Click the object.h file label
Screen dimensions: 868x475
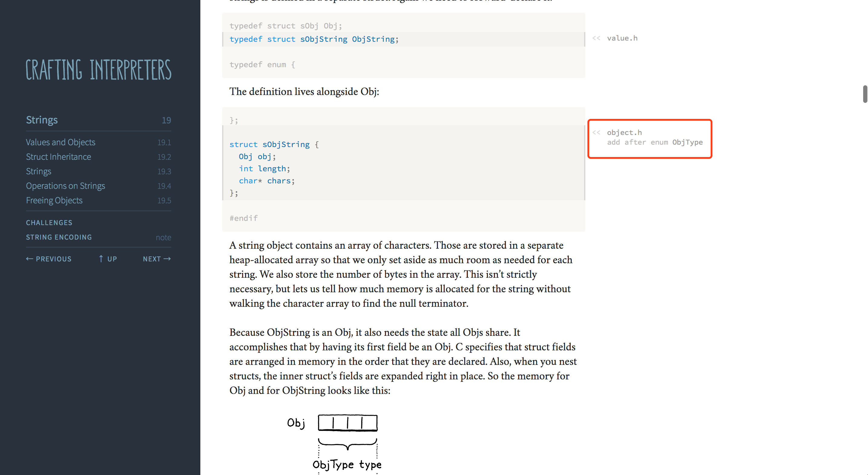click(624, 132)
